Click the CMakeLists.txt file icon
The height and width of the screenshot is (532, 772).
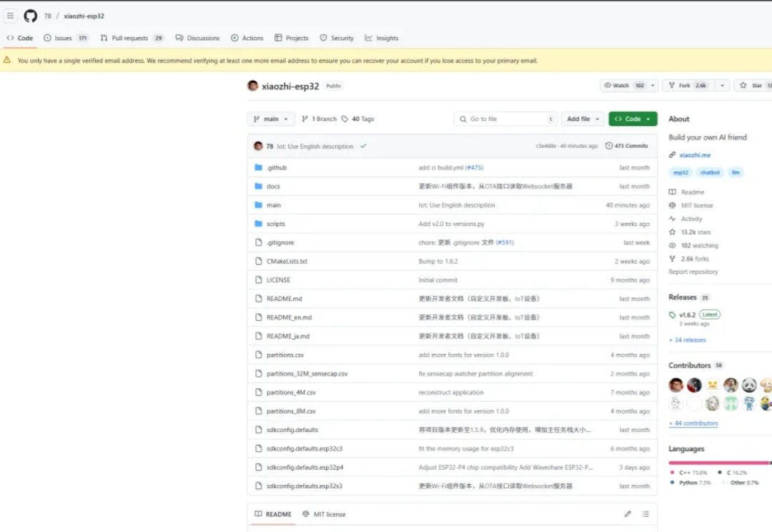[259, 261]
